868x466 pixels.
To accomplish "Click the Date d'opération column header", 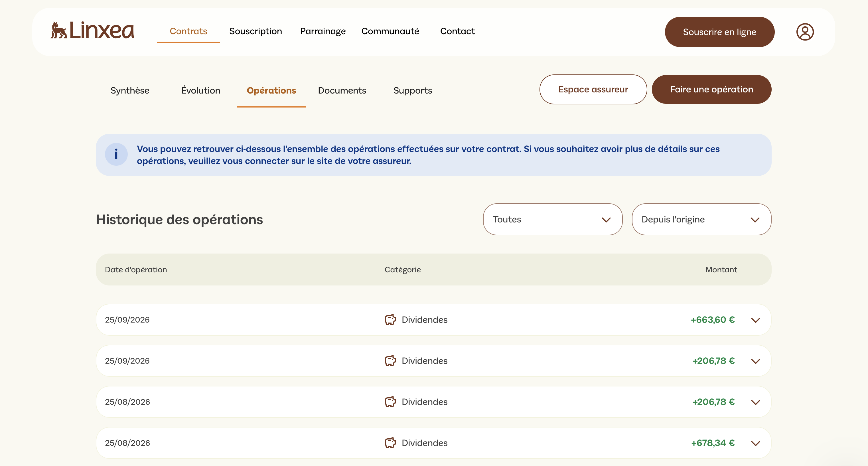I will [x=136, y=270].
